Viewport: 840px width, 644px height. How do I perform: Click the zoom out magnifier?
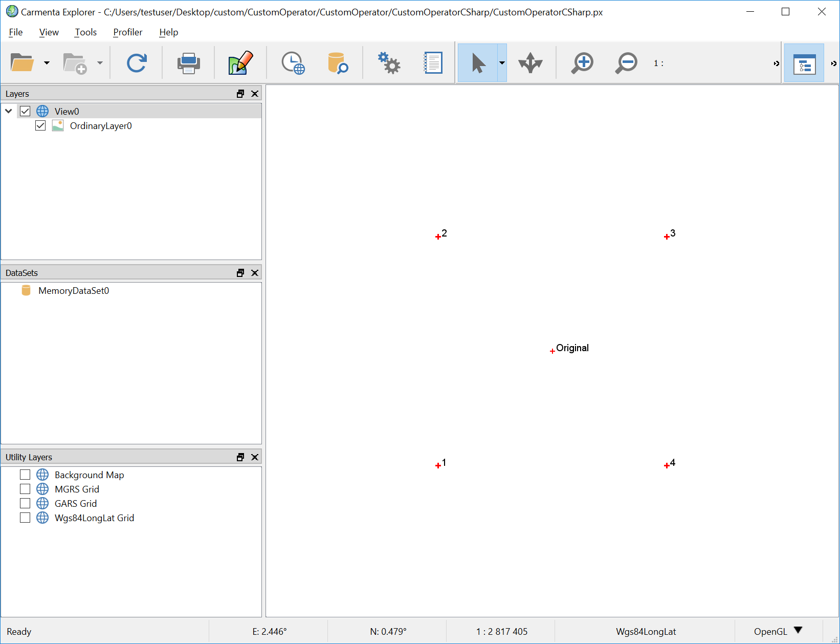tap(626, 63)
